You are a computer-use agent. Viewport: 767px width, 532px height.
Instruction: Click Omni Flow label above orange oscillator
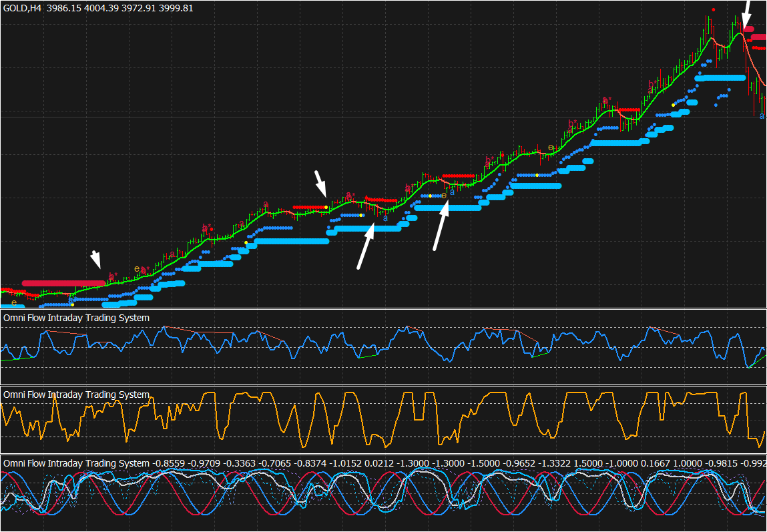click(76, 394)
